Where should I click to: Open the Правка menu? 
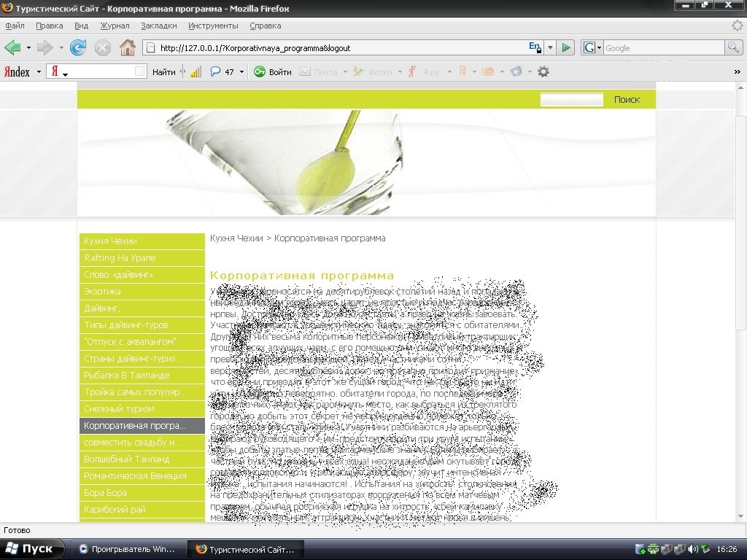point(50,26)
